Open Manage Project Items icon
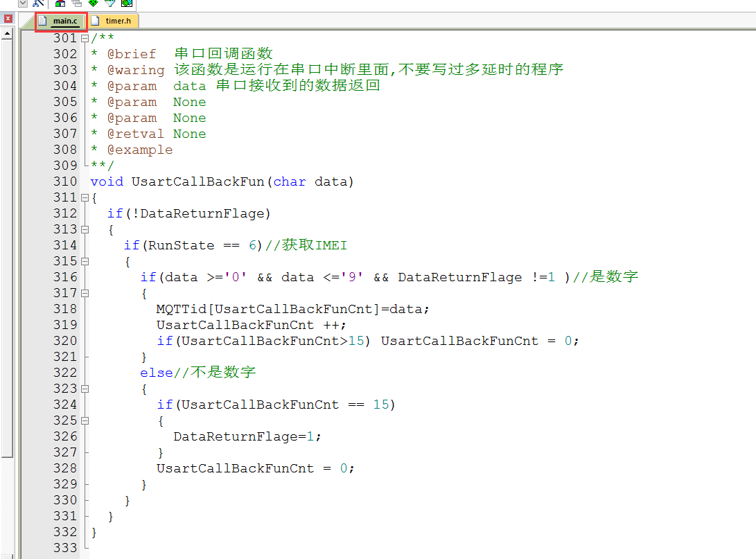The height and width of the screenshot is (559, 756). click(x=60, y=3)
